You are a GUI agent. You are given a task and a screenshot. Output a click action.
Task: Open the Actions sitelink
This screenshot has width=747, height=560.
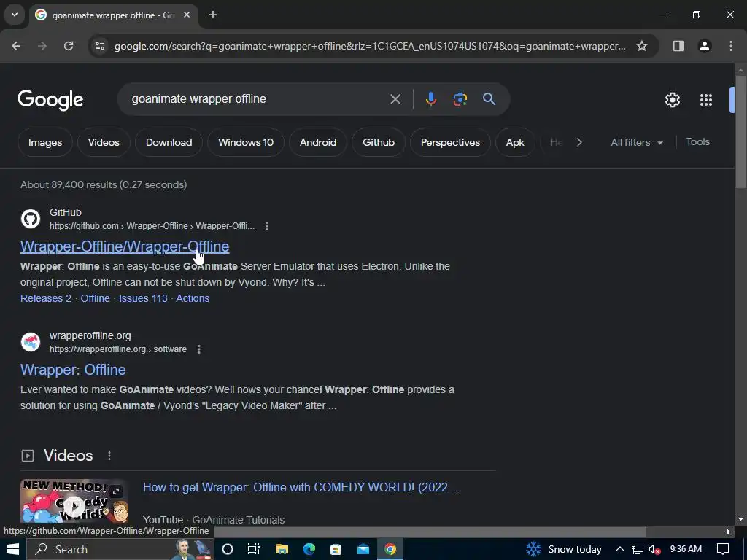tap(193, 298)
